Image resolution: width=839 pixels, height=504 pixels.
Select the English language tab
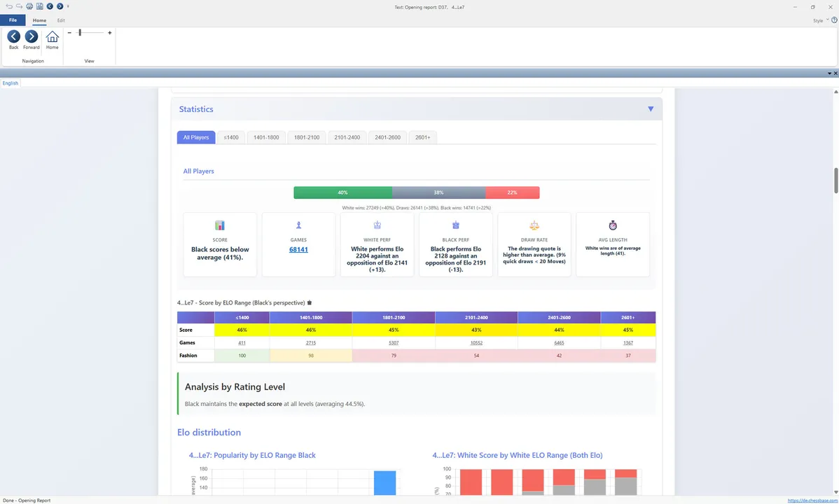11,83
